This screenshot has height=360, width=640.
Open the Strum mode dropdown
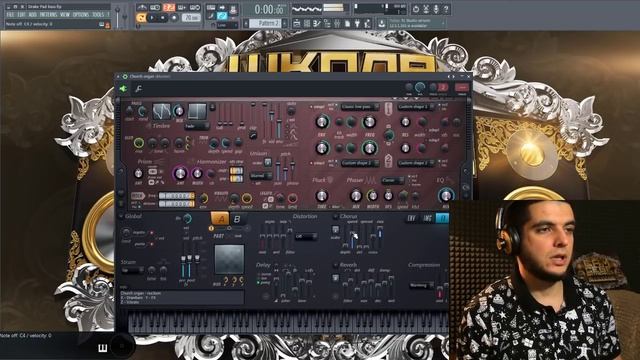click(x=133, y=270)
